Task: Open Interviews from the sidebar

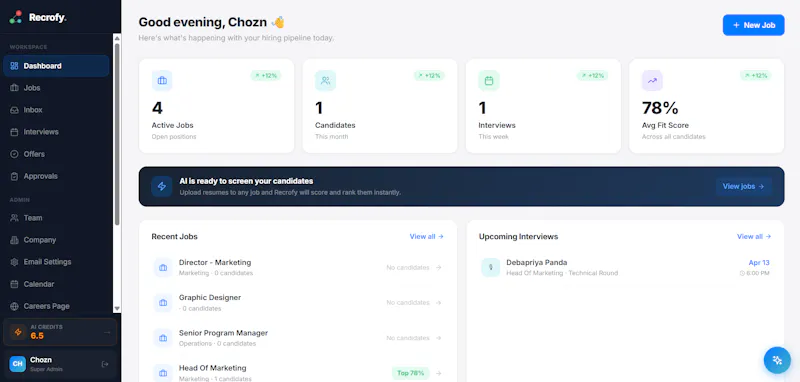Action: [x=56, y=132]
